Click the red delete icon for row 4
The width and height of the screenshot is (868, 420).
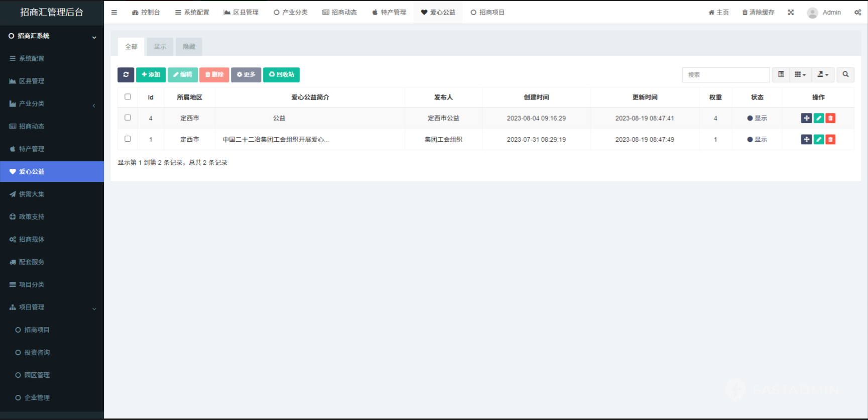tap(830, 118)
